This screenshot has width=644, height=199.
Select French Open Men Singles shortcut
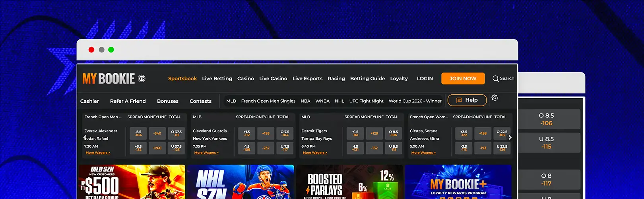click(268, 101)
